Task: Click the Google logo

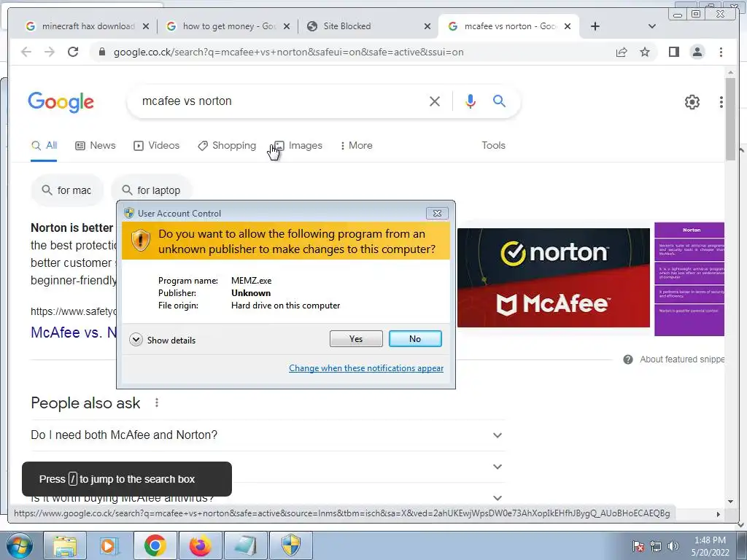Action: point(61,102)
